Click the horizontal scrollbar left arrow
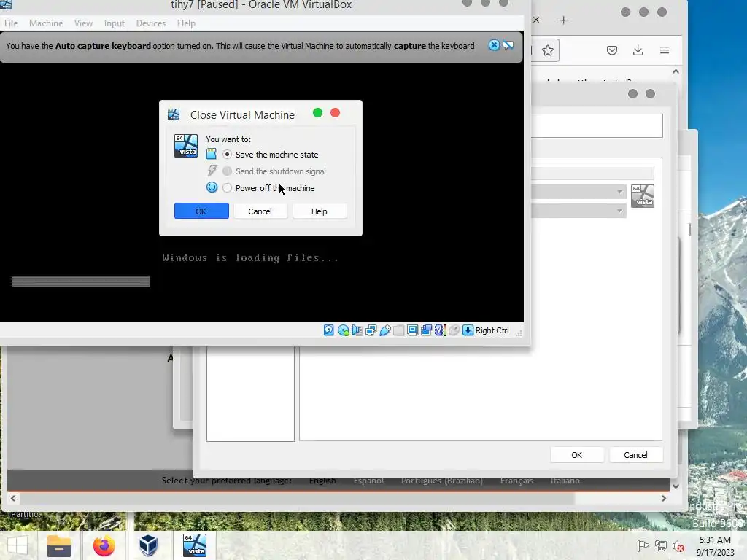Image resolution: width=747 pixels, height=560 pixels. [x=13, y=498]
